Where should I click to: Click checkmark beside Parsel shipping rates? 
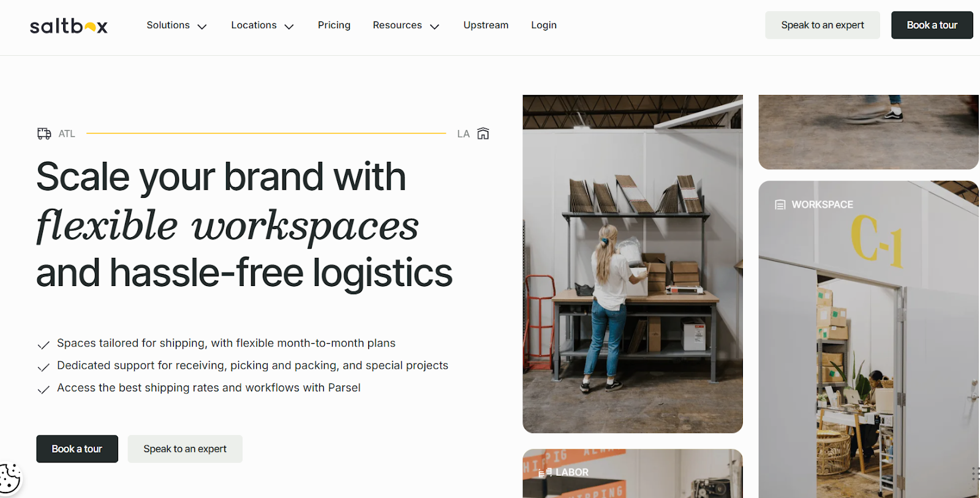tap(43, 390)
